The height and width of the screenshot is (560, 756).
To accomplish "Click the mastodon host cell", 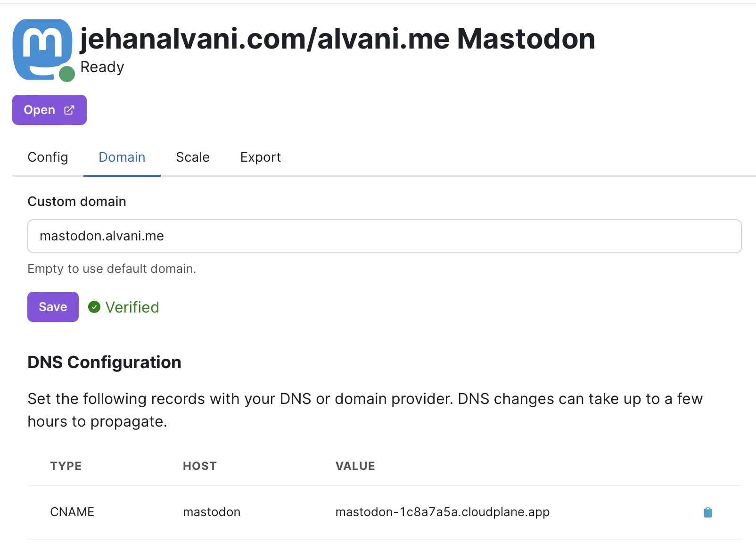I will pyautogui.click(x=212, y=512).
